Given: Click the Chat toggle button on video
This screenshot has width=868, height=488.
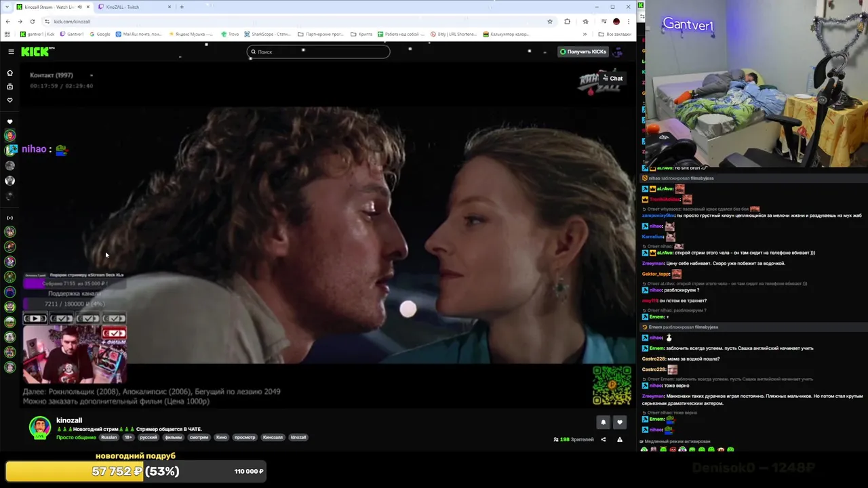Looking at the screenshot, I should coord(613,78).
